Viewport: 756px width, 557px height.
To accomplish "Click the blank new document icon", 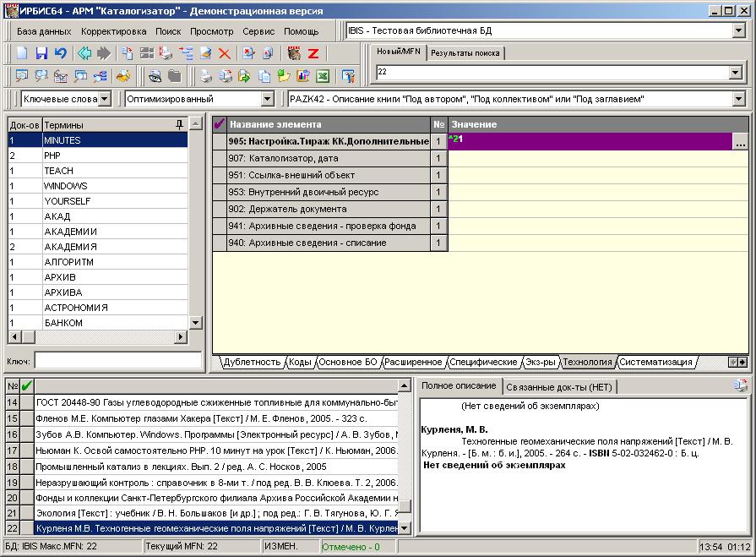I will [23, 53].
